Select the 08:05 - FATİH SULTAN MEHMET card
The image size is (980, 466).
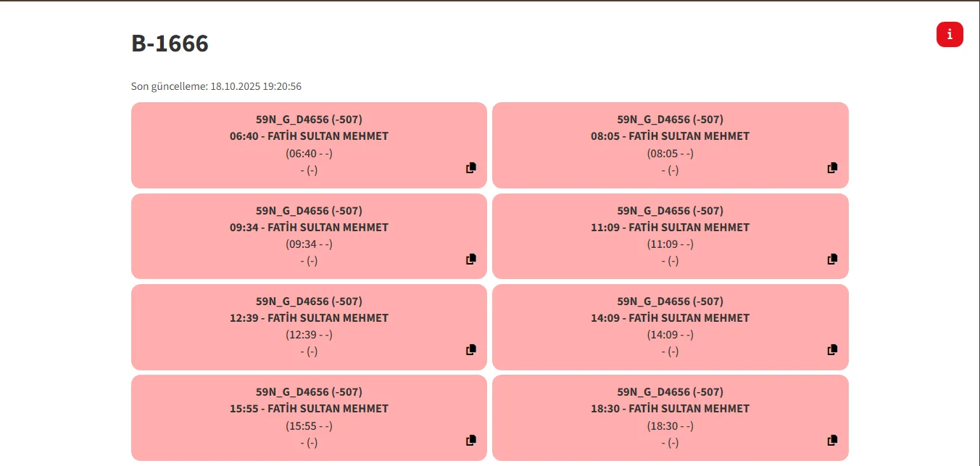670,136
